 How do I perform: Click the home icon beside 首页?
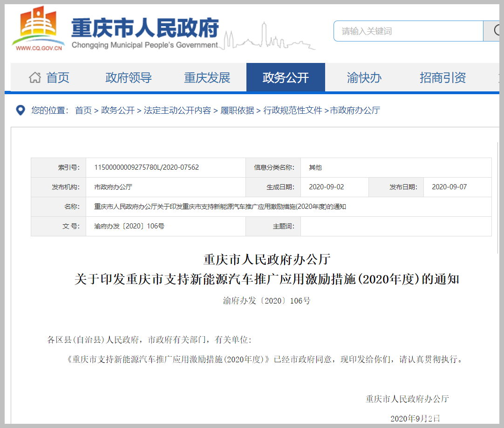(x=35, y=77)
